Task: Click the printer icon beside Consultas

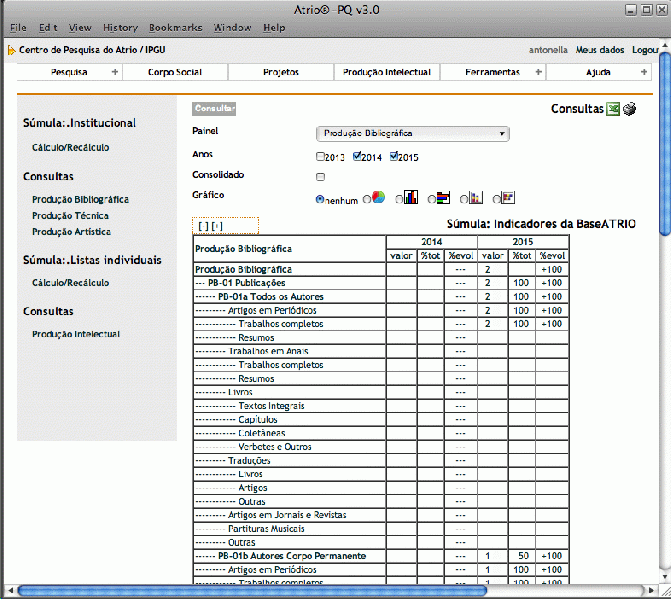Action: [629, 109]
